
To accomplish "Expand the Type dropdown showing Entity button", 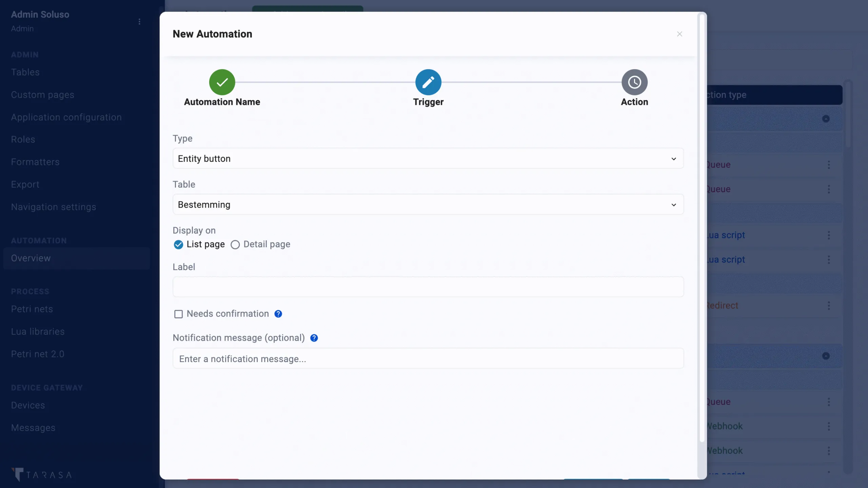I will [428, 158].
